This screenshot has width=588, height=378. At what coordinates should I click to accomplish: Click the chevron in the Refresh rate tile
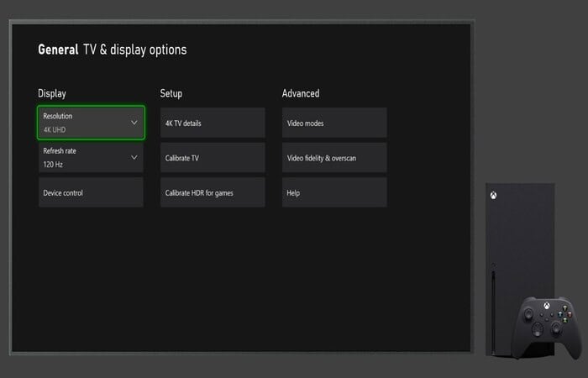pos(134,158)
